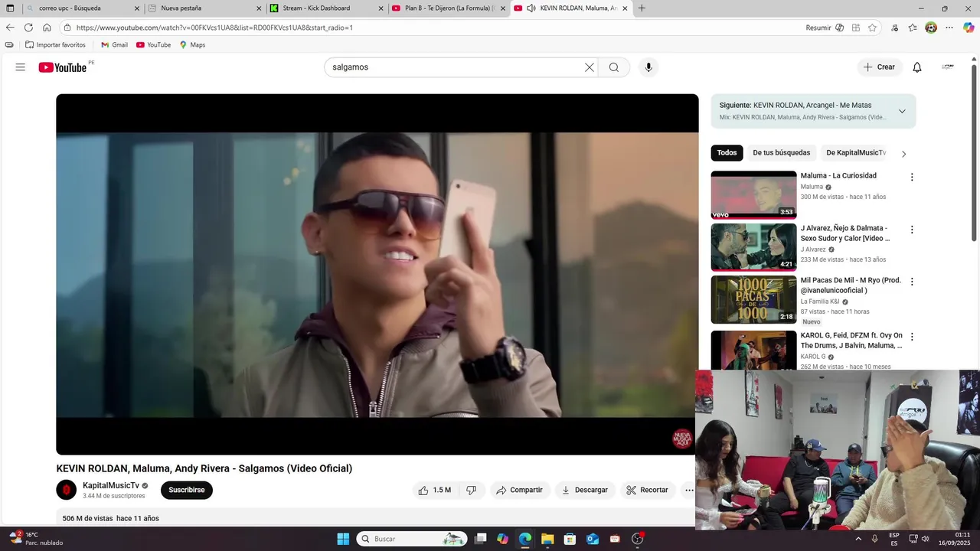The image size is (980, 551).
Task: Open Outlook from taskbar
Action: tap(592, 539)
